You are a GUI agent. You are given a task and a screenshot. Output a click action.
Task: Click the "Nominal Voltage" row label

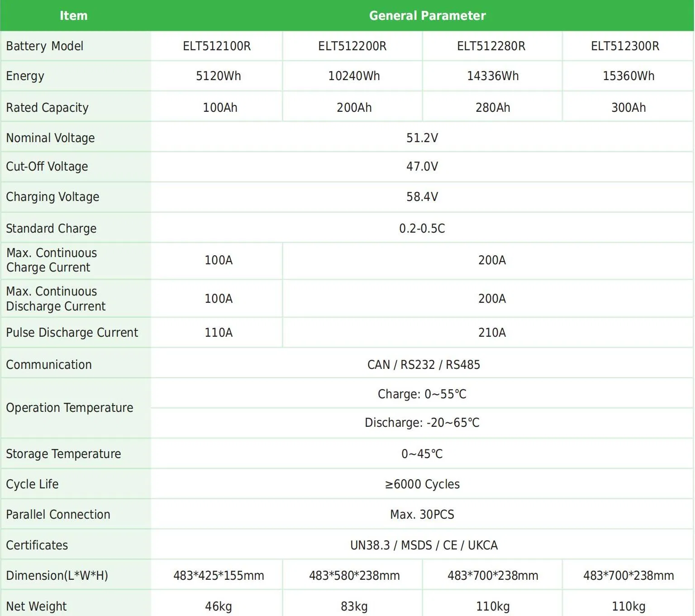point(50,138)
